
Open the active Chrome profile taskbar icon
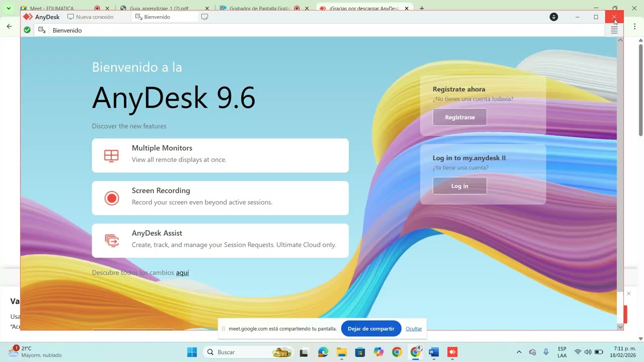pyautogui.click(x=416, y=352)
